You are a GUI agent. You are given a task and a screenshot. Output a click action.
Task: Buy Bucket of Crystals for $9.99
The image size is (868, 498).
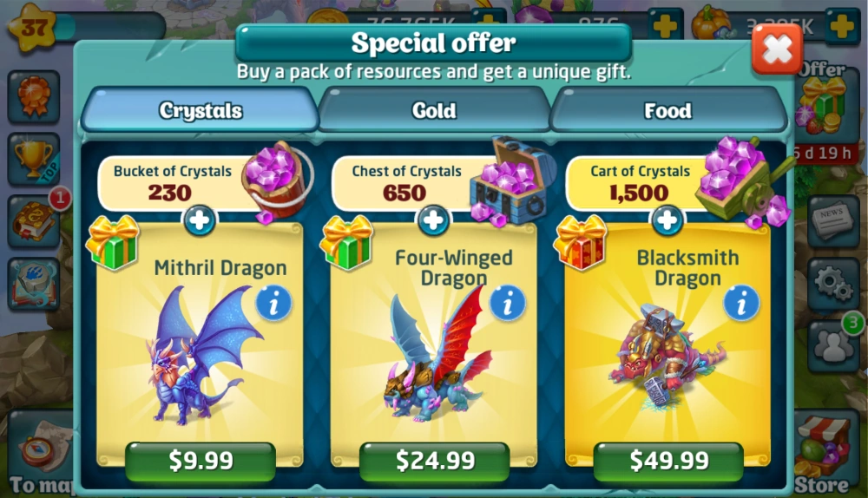pos(201,461)
